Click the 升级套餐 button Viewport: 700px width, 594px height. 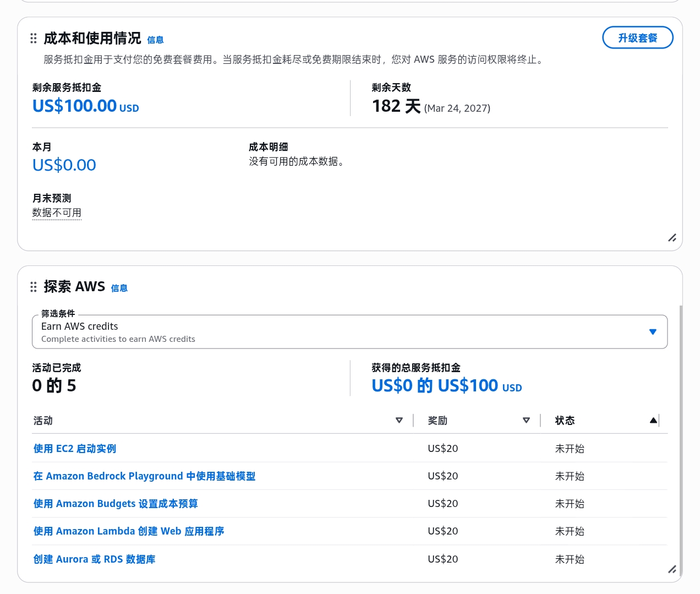coord(638,37)
